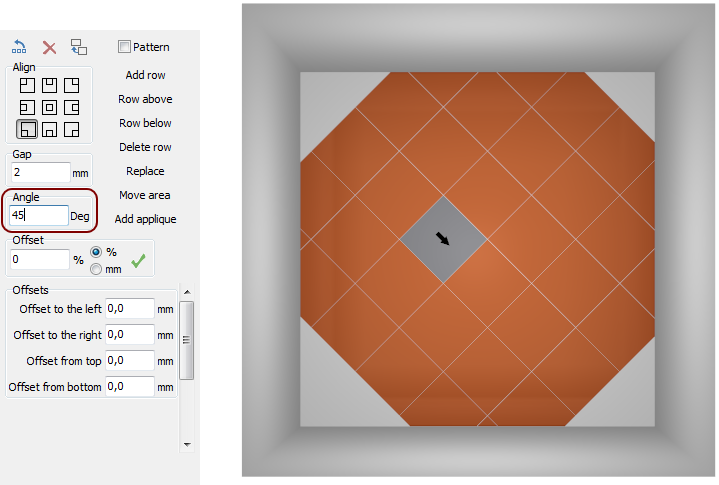Screen dimensions: 719x485
Task: Edit Offset to the right field
Action: [130, 335]
